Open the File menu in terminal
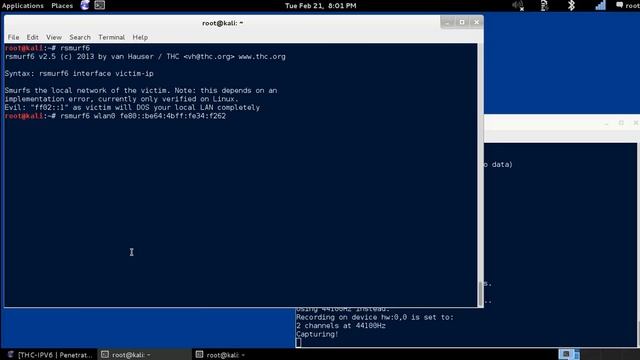 tap(13, 37)
